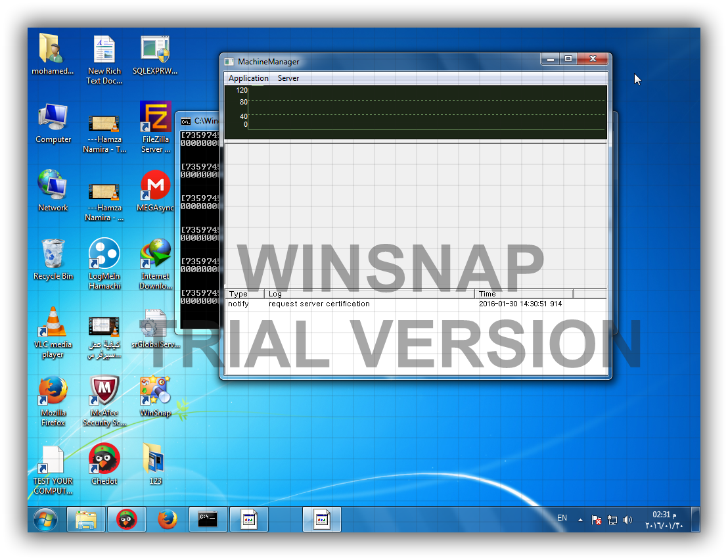Select the Computer desktop icon
Image resolution: width=728 pixels, height=560 pixels.
click(53, 123)
